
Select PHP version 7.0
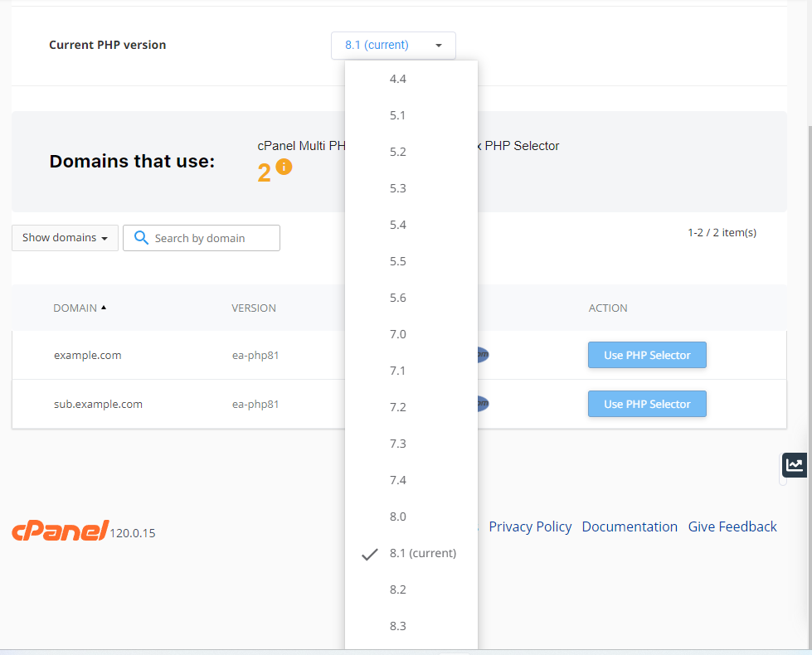[x=411, y=334]
